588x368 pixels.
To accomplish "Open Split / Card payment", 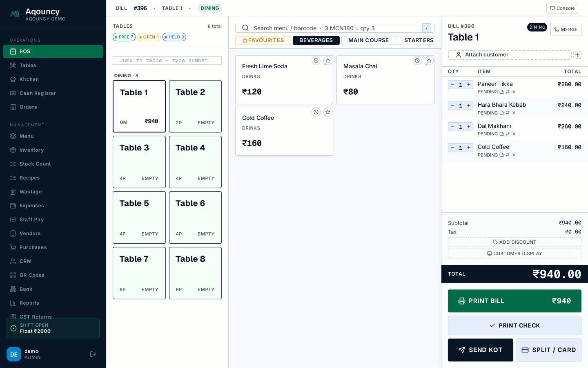I will tap(549, 350).
